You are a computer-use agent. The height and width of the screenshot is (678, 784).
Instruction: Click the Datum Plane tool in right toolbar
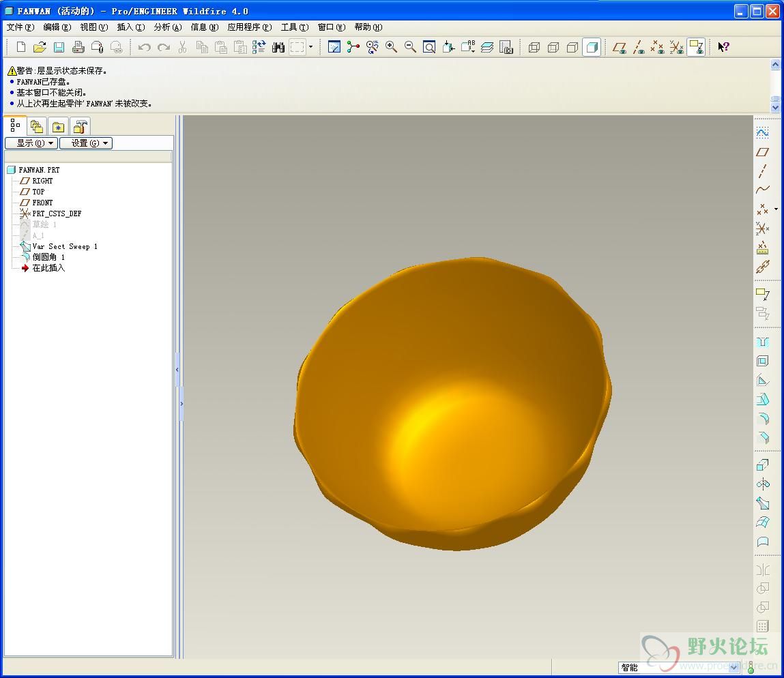tap(762, 151)
